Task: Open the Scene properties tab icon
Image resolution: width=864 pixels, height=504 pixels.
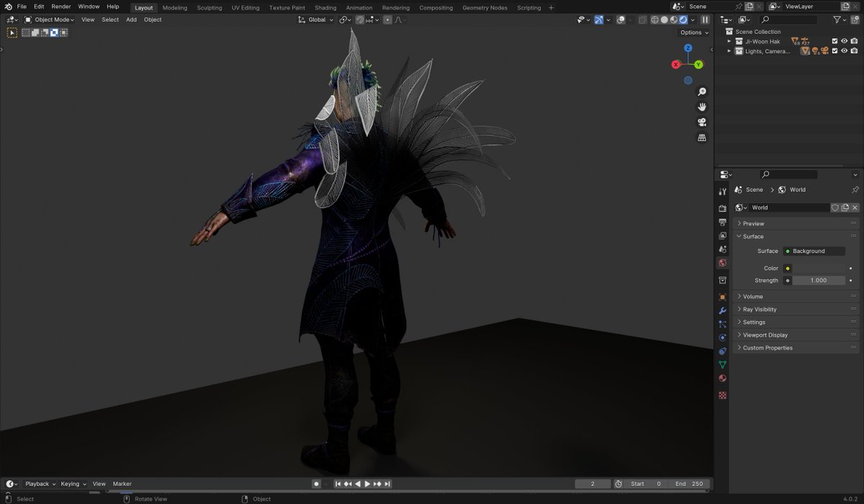Action: coord(722,249)
